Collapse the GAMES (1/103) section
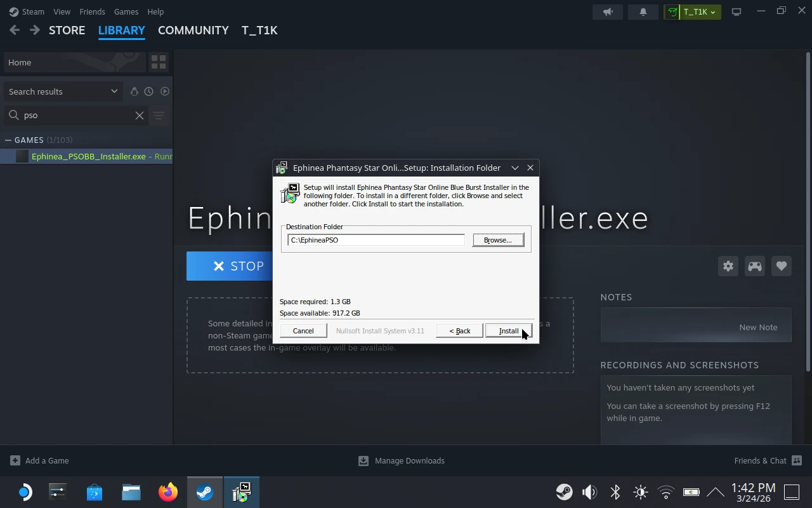812x508 pixels. [x=8, y=140]
